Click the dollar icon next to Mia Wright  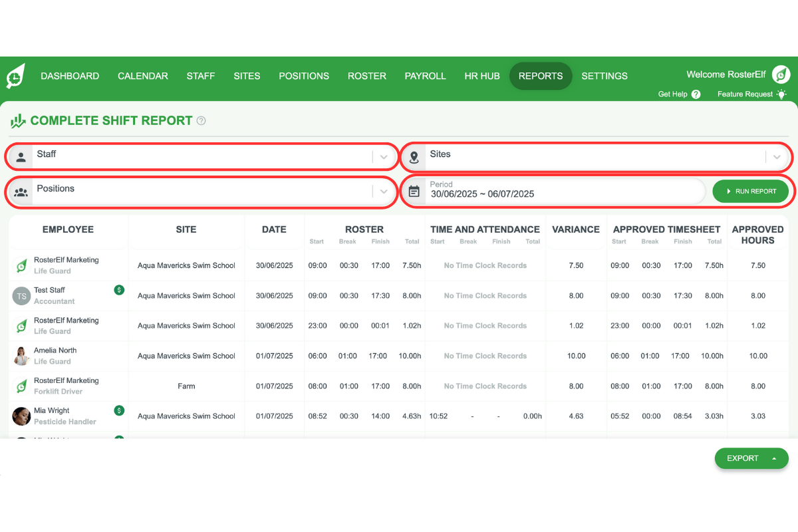[119, 410]
